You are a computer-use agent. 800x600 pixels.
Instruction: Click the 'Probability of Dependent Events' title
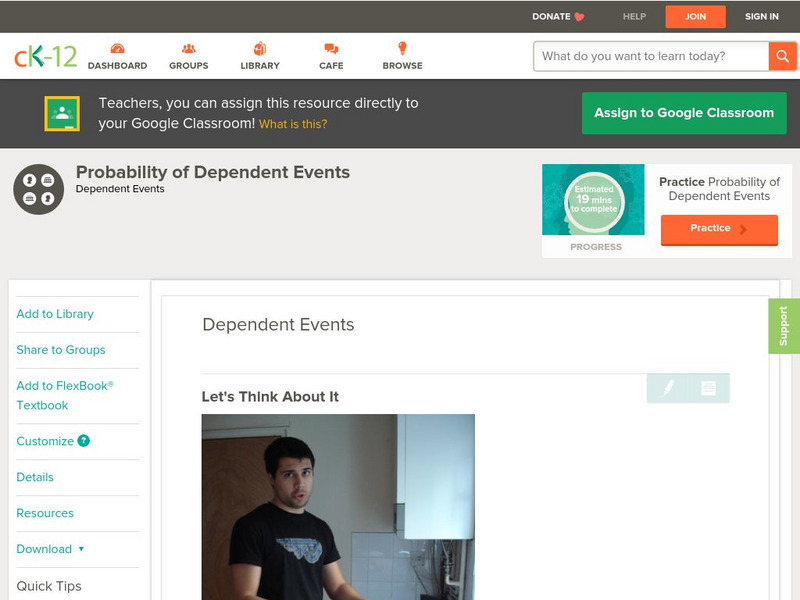click(213, 172)
